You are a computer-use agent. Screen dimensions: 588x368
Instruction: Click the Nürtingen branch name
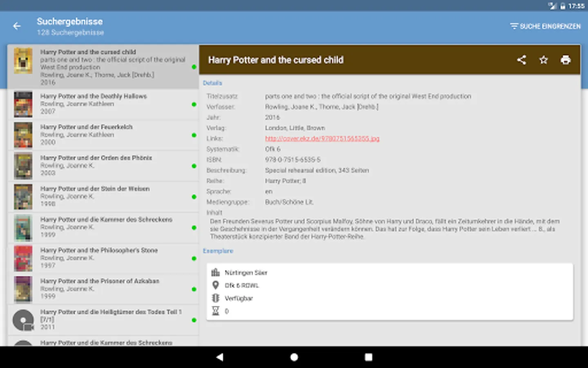click(246, 273)
